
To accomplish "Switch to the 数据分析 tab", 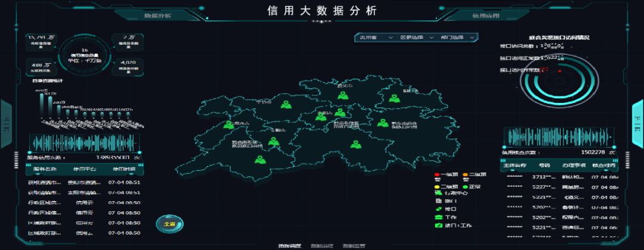I will [157, 15].
